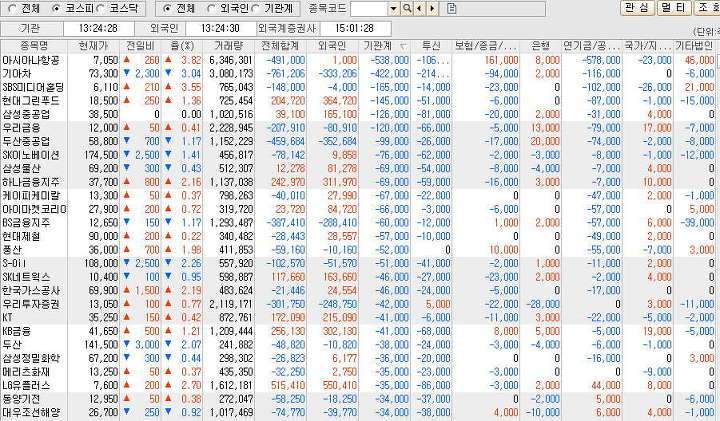Viewport: 720px width, 421px height.
Task: Select the SBS미디어홀딩 stock row
Action: point(357,87)
